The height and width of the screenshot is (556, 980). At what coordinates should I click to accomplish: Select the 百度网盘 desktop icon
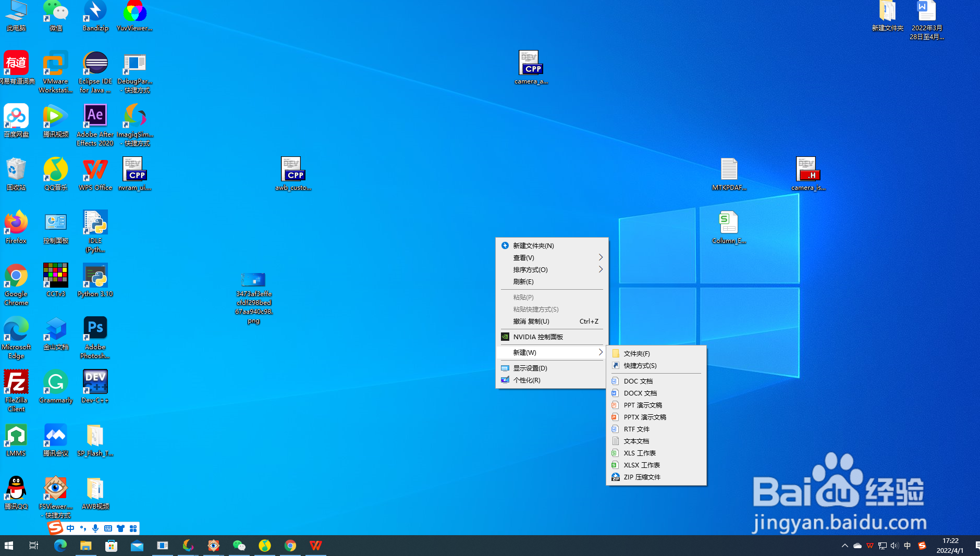[16, 121]
